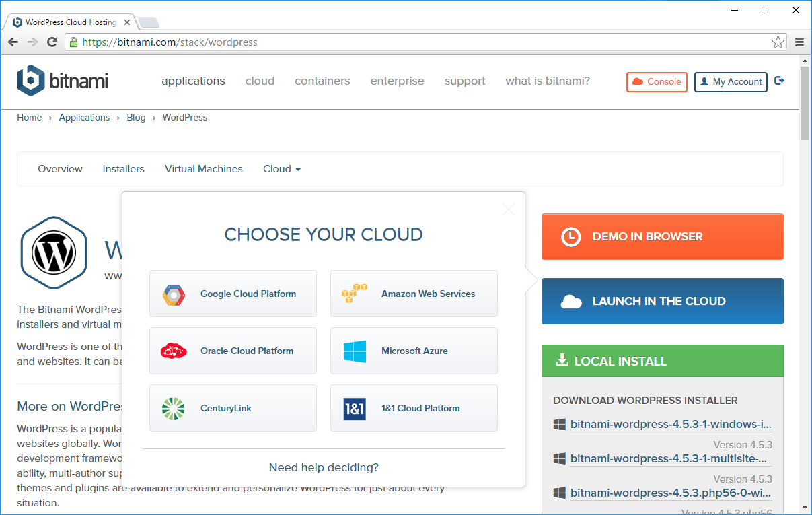Image resolution: width=812 pixels, height=515 pixels.
Task: Click the WordPress breadcrumb text
Action: point(185,117)
